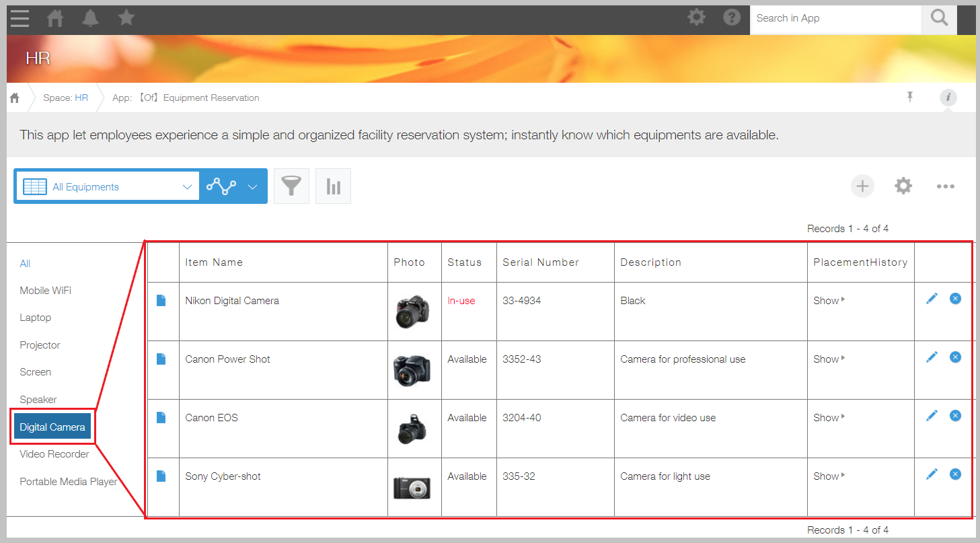Open the hamburger main menu

click(x=20, y=18)
